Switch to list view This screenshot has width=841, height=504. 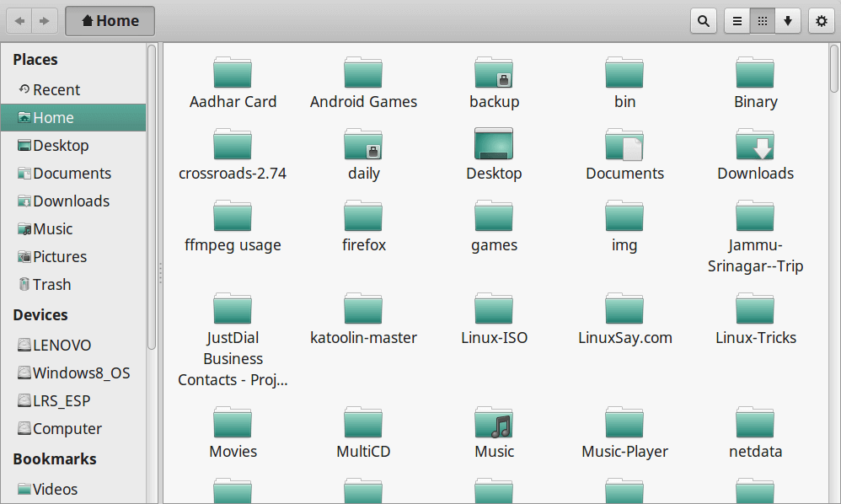coord(737,21)
